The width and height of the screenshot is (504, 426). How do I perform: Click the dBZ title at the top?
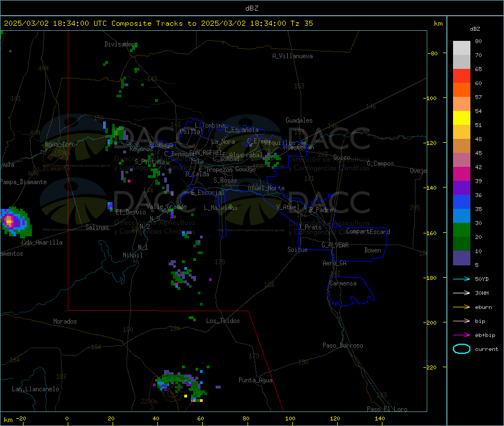pos(251,8)
